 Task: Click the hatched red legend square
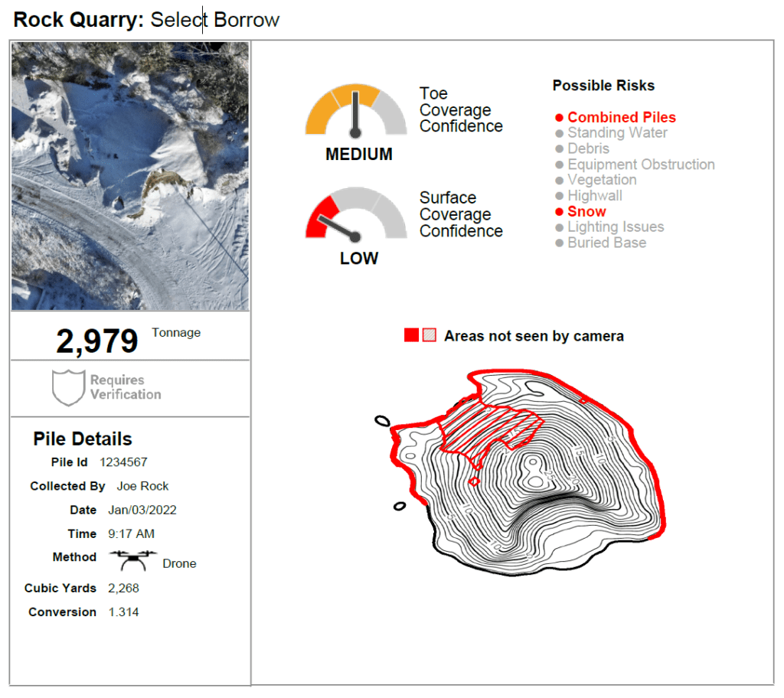tap(430, 335)
